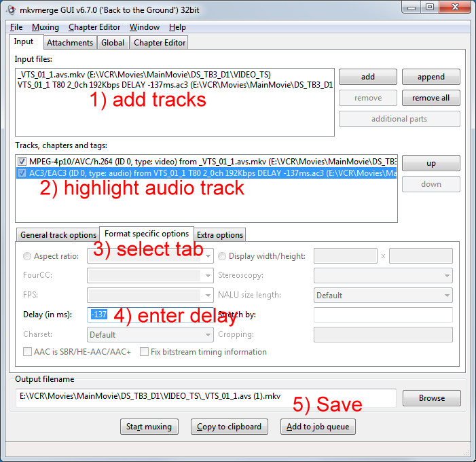This screenshot has height=462, width=476.
Task: Uncheck the MPEG-4p10/AVC/h.264 video track checkbox
Action: pos(22,161)
